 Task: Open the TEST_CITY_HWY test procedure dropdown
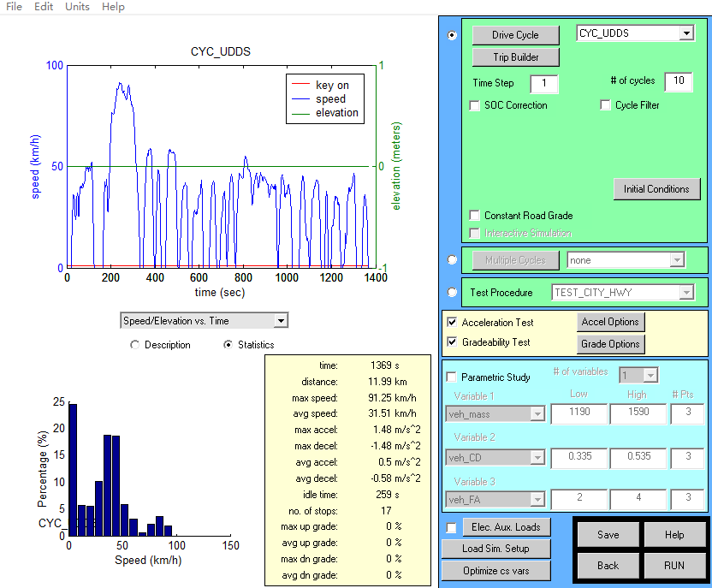click(x=686, y=293)
